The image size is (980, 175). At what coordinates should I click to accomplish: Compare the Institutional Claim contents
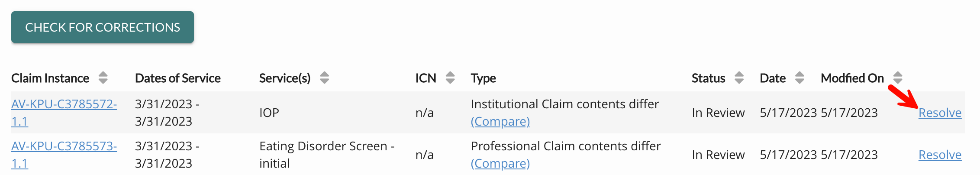coord(500,122)
